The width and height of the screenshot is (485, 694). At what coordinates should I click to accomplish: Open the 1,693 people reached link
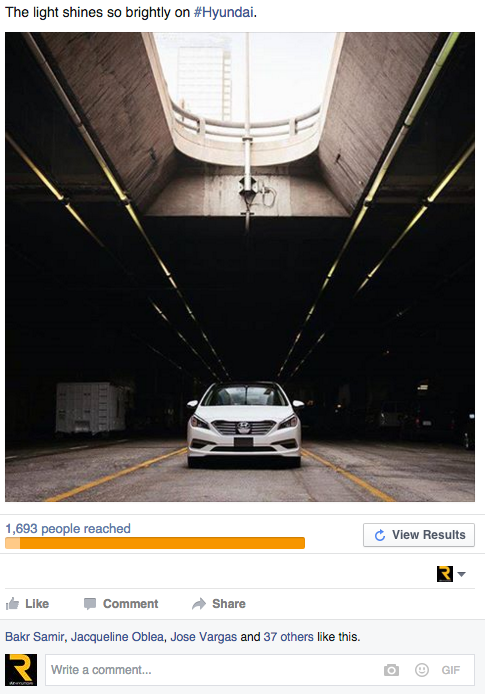[x=68, y=528]
